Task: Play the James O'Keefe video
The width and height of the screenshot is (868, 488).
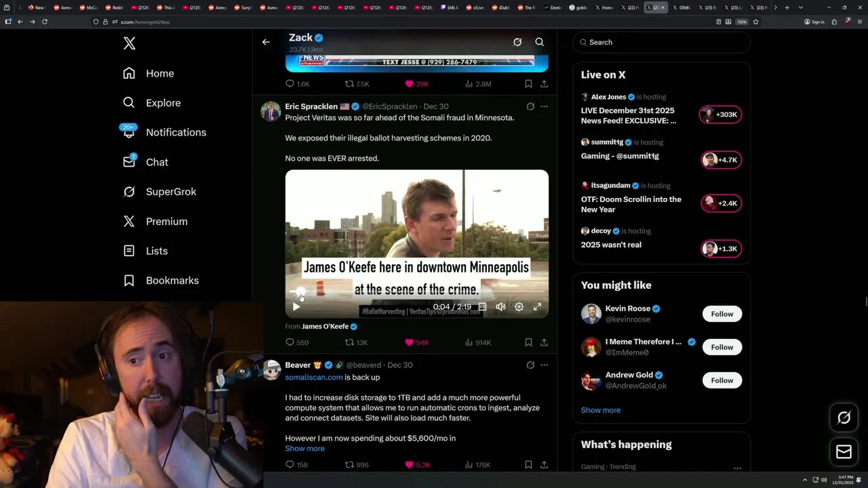Action: (296, 307)
